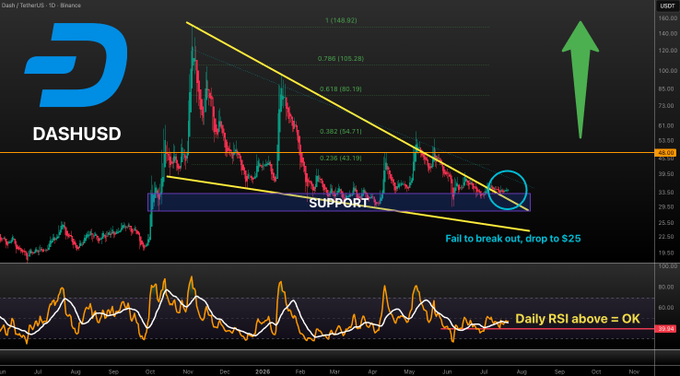Click the DASHUSD title text

pyautogui.click(x=77, y=134)
